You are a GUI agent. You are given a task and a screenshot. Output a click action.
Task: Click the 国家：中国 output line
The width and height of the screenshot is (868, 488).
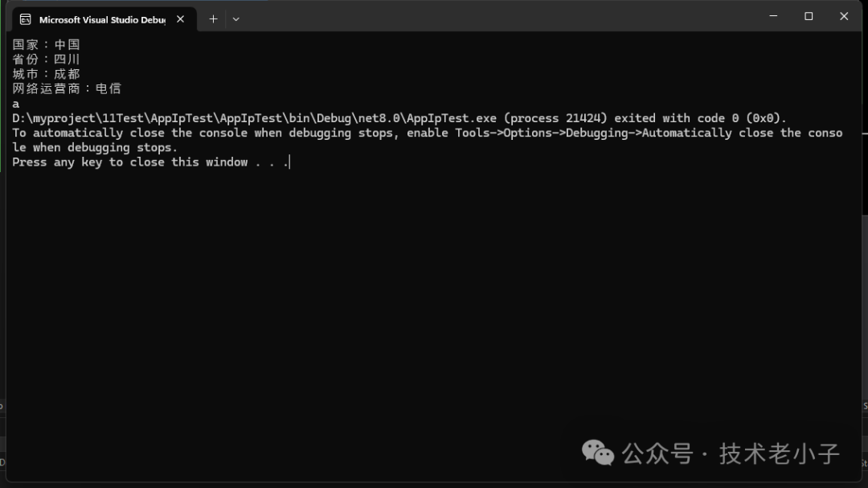point(47,44)
